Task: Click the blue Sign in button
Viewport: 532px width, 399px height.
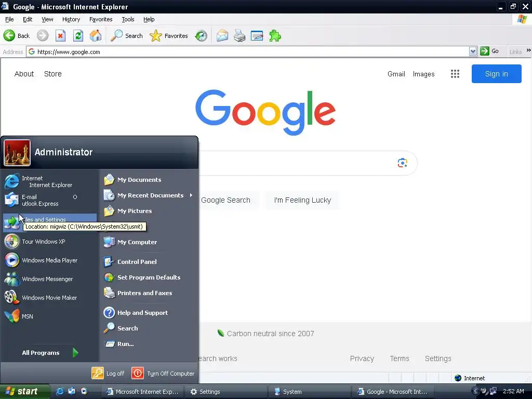Action: coord(496,74)
